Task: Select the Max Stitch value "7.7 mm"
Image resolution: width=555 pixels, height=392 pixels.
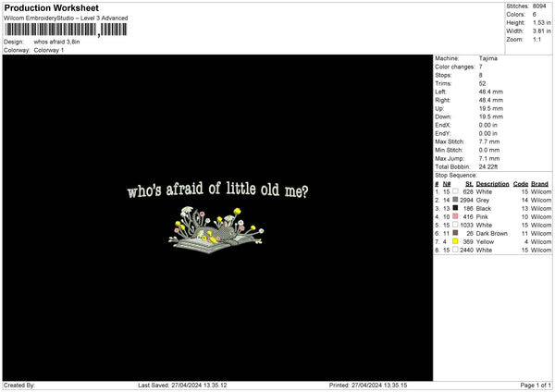Action: point(489,141)
